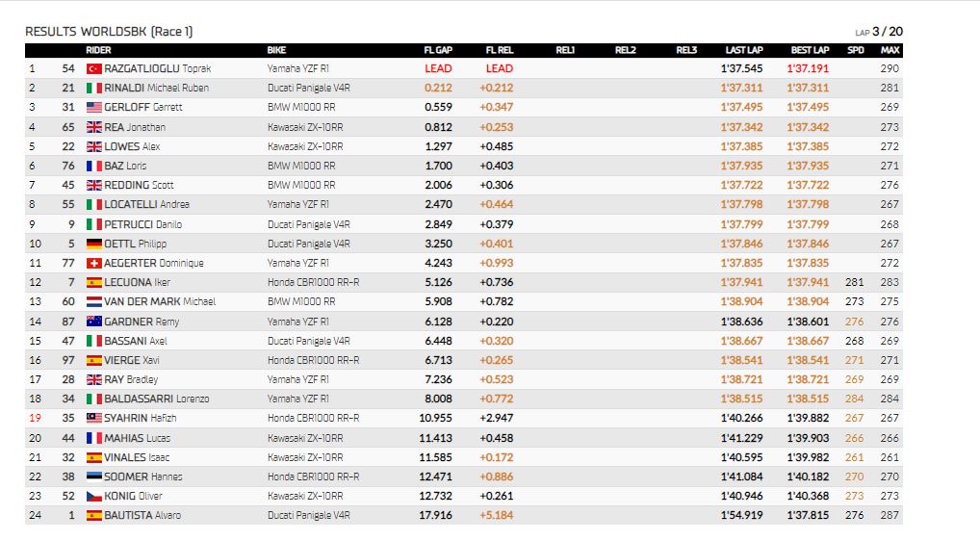Select the BIKE column header
980x541 pixels.
pos(276,50)
